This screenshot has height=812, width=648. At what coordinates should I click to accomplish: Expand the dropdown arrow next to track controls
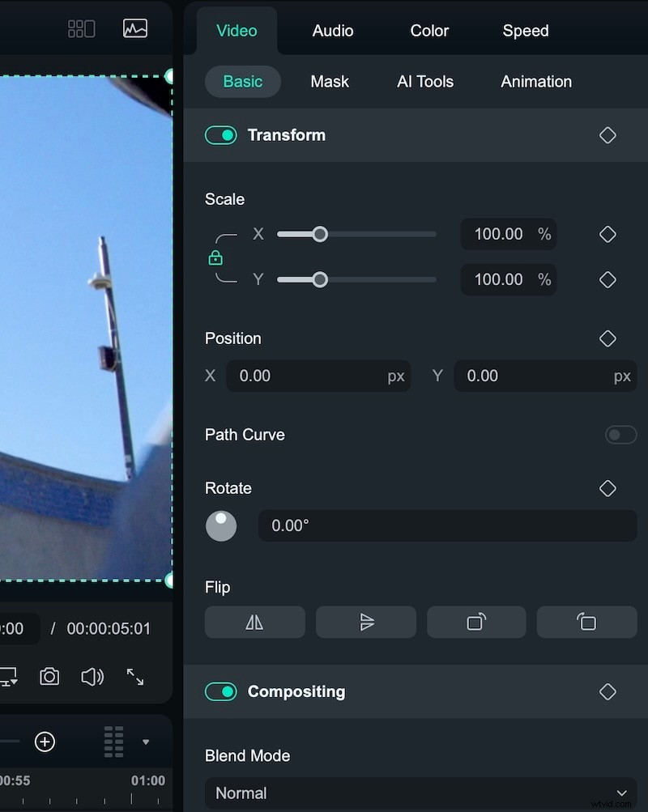(x=147, y=742)
